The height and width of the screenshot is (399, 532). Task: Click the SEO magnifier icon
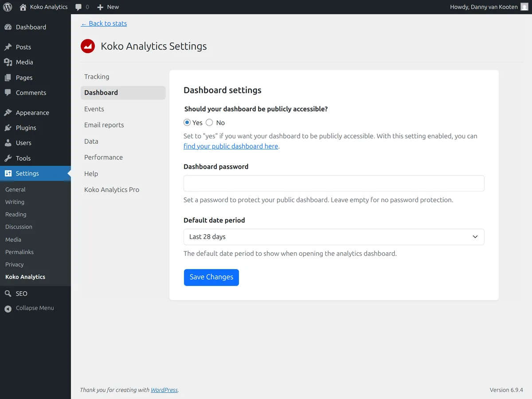pyautogui.click(x=8, y=293)
